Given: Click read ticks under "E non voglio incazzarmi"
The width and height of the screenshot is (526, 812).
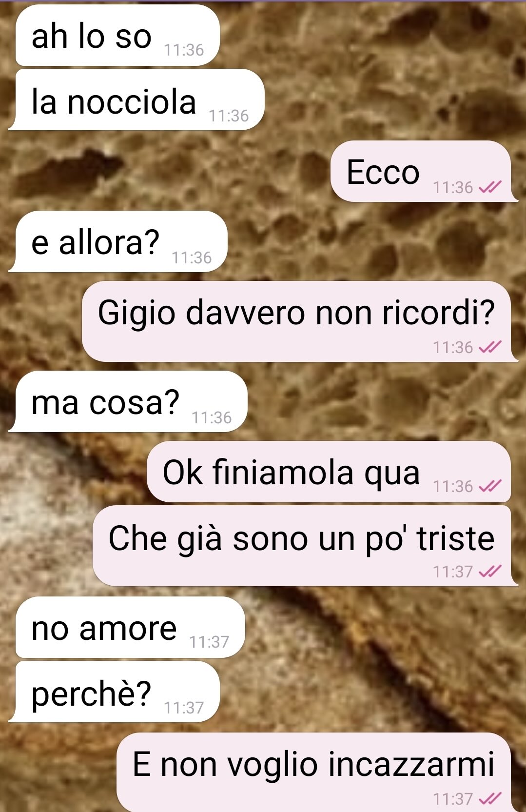Looking at the screenshot, I should 490,799.
